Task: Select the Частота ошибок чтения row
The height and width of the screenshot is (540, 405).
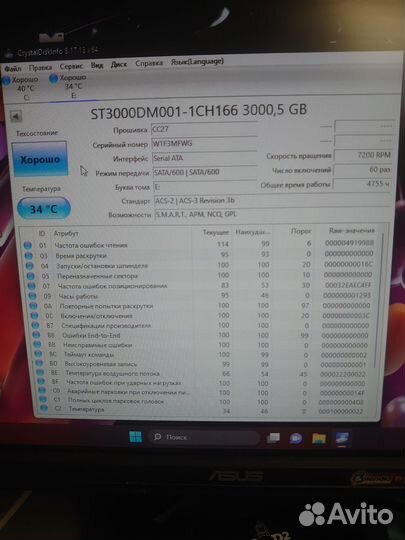Action: pos(199,244)
